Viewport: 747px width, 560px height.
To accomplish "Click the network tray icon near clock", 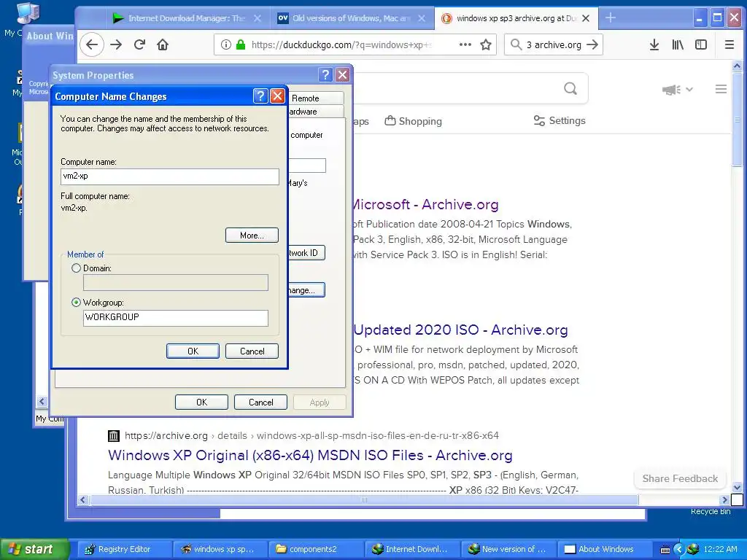I will click(x=693, y=549).
